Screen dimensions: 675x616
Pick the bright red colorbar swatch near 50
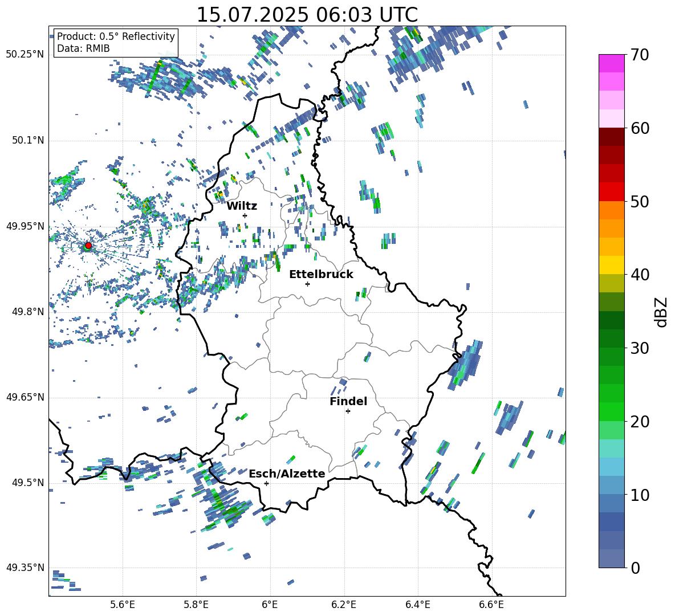point(612,192)
